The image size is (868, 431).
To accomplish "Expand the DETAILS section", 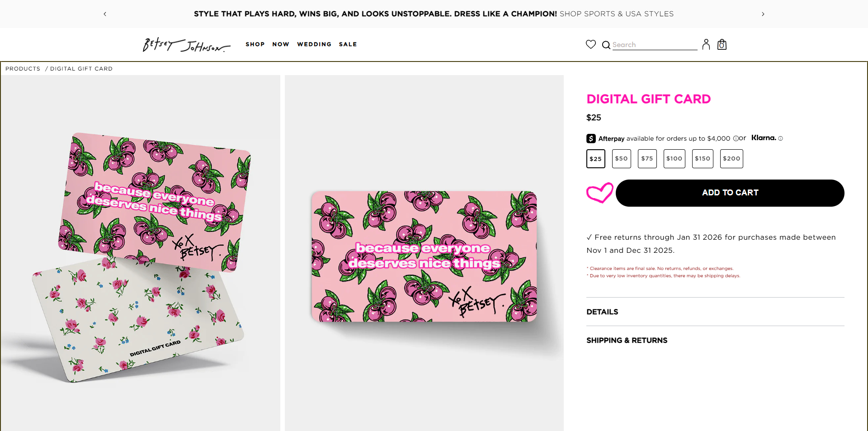I will pos(602,312).
